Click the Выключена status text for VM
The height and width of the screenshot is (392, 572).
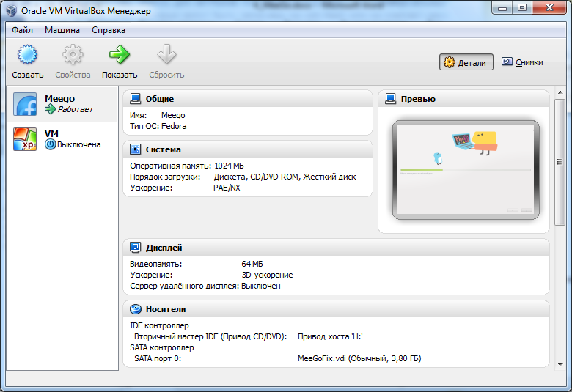pos(78,144)
